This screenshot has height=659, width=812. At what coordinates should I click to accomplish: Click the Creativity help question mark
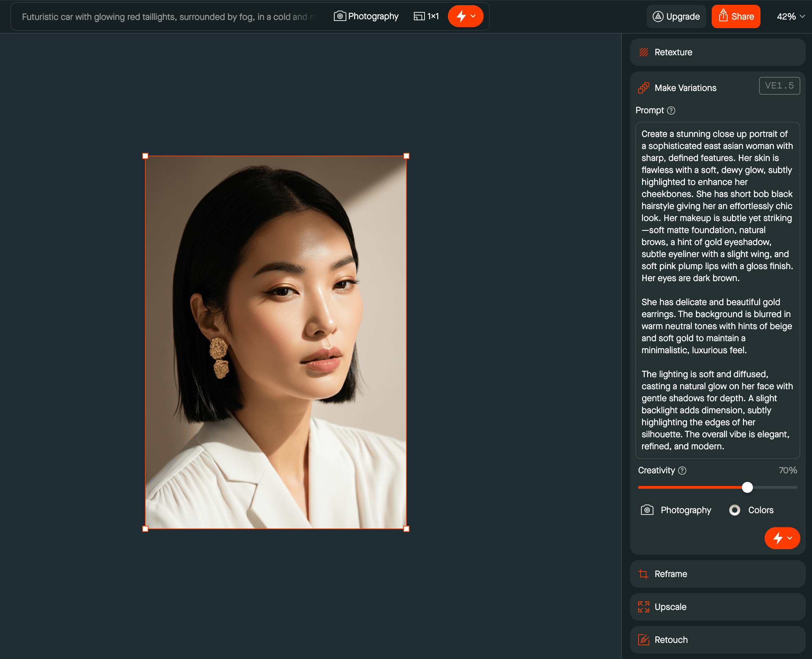click(x=682, y=471)
